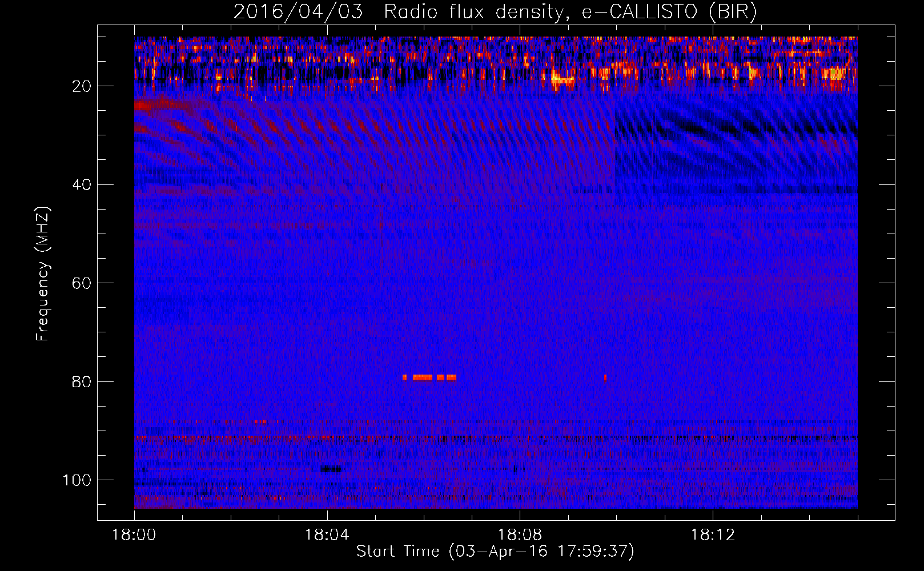This screenshot has height=571, width=924.
Task: Select the "Frequency (MHZ)" y-axis label
Action: (43, 274)
